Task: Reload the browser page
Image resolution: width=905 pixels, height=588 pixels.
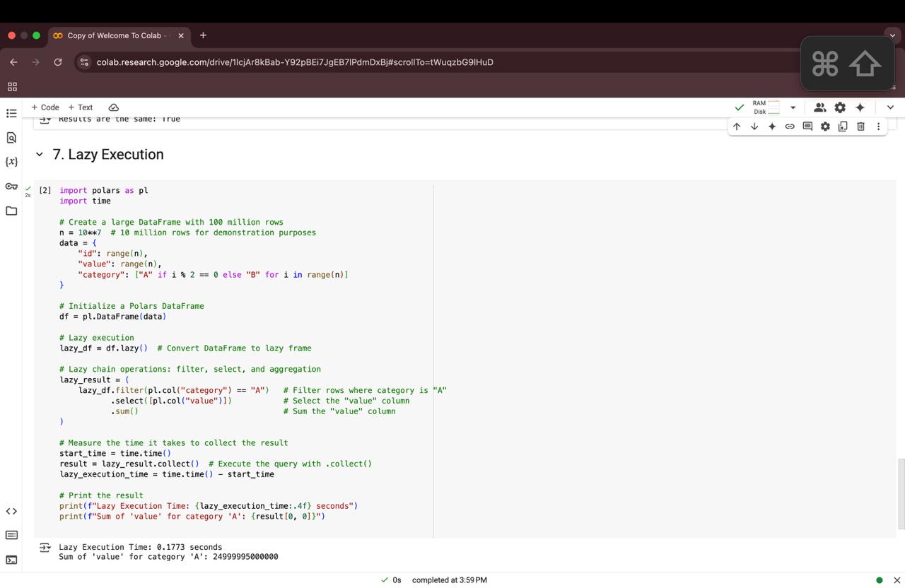Action: [x=58, y=62]
